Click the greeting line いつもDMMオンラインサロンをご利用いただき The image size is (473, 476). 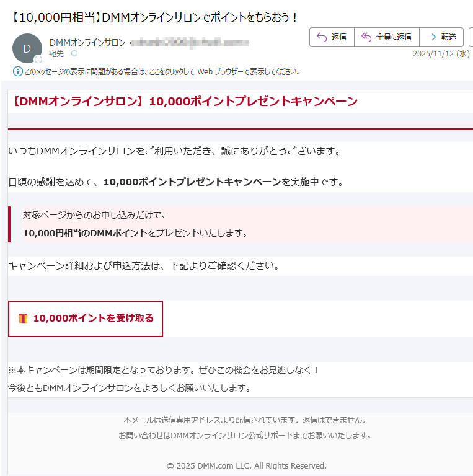[175, 151]
